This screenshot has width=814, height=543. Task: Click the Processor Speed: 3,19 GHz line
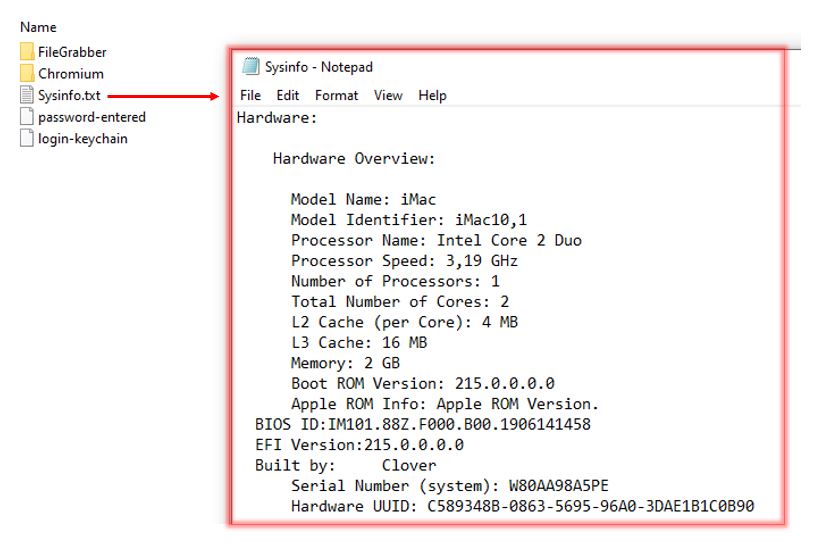coord(404,261)
